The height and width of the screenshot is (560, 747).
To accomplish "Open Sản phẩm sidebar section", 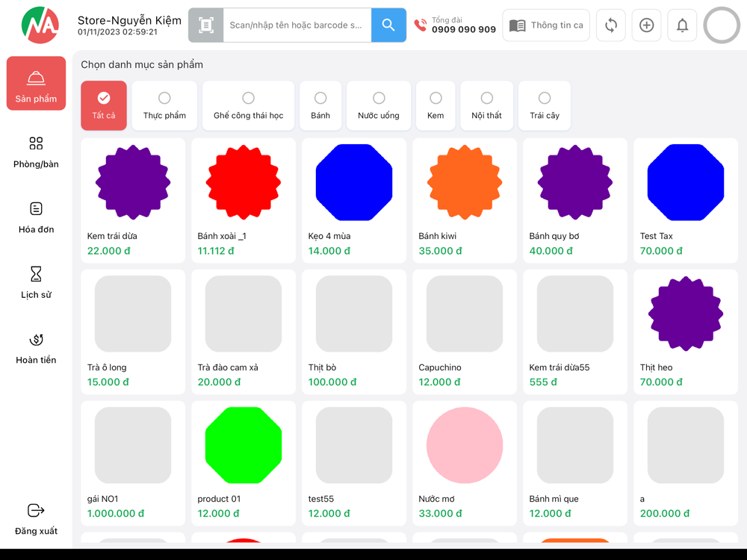I will [36, 84].
